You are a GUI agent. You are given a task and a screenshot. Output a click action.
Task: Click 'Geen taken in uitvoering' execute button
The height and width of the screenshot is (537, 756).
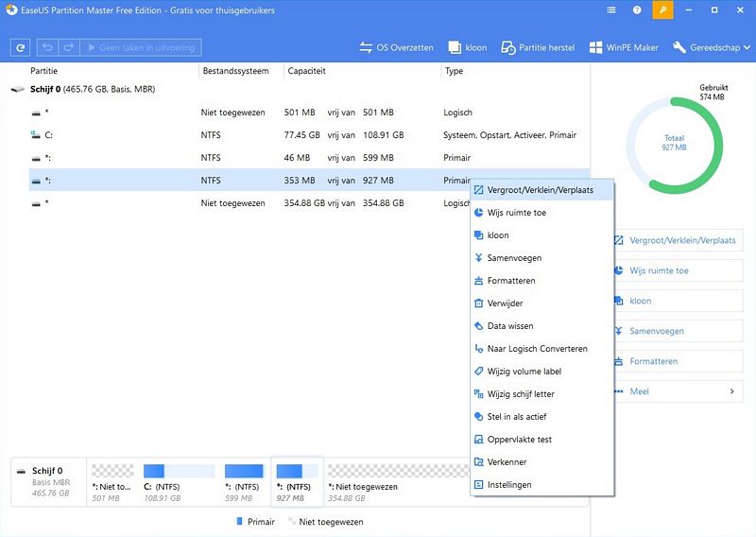[141, 47]
